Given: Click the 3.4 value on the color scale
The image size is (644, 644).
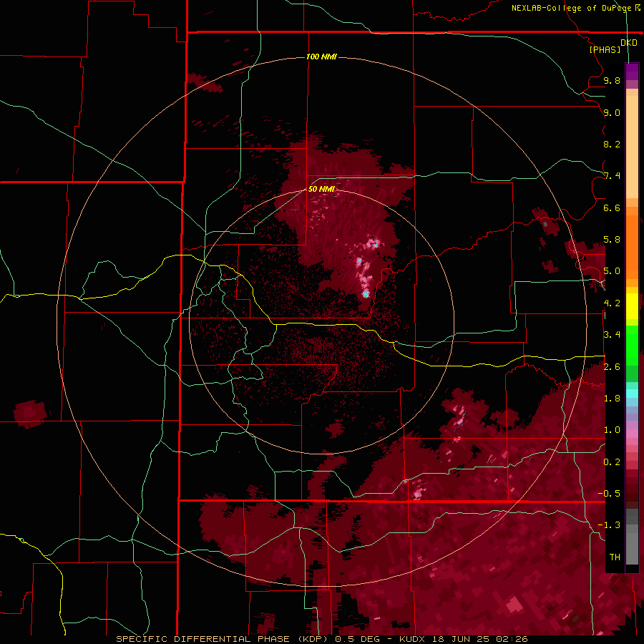Looking at the screenshot, I should pos(612,335).
